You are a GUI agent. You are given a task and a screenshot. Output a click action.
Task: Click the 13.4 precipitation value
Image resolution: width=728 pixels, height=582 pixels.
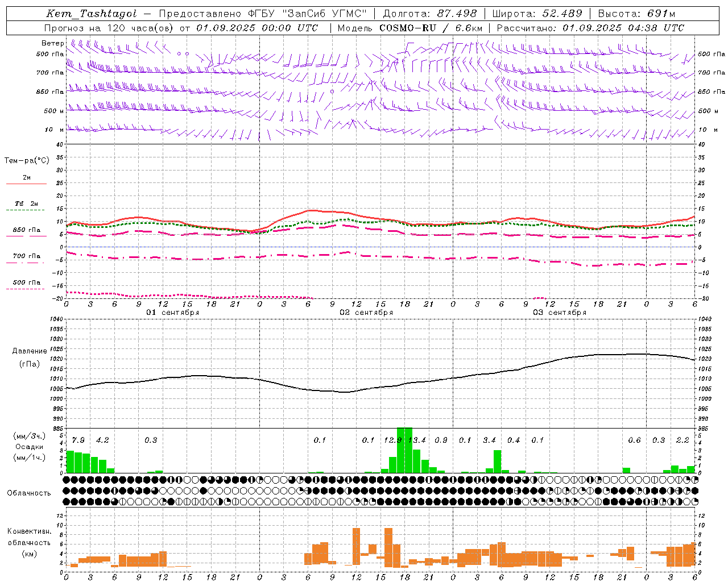coord(417,440)
